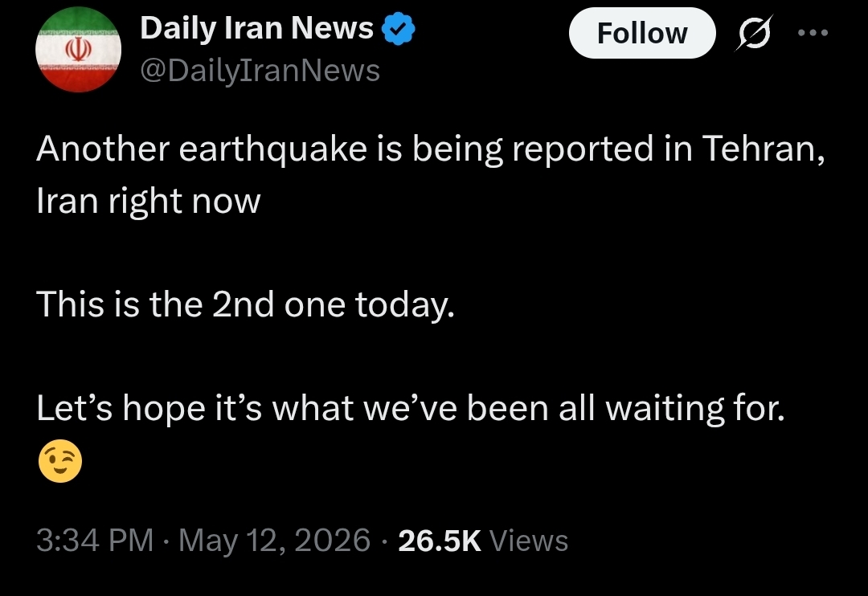Click the blue verified checkmark badge
This screenshot has width=868, height=596.
click(x=399, y=29)
